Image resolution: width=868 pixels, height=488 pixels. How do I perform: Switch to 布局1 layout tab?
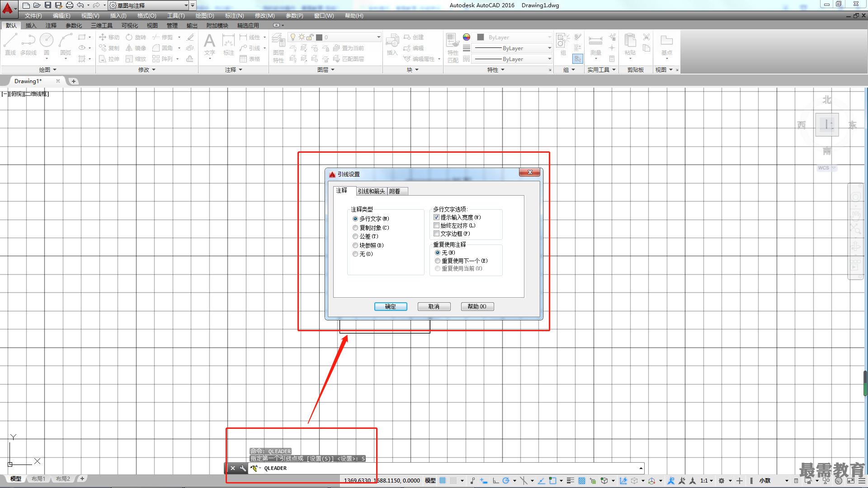pyautogui.click(x=38, y=479)
